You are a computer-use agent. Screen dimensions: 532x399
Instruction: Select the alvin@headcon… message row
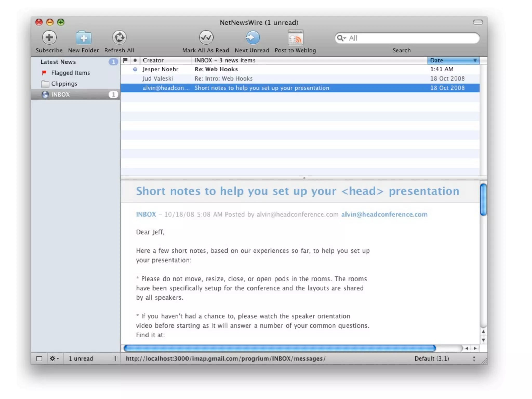click(x=300, y=88)
